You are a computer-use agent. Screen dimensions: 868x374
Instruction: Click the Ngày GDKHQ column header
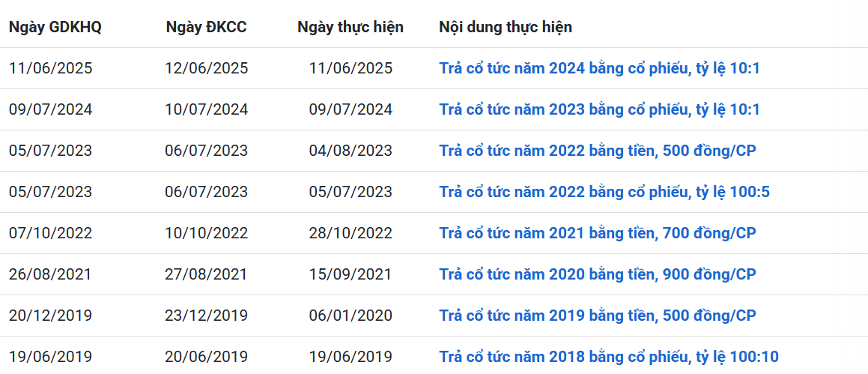(x=55, y=28)
